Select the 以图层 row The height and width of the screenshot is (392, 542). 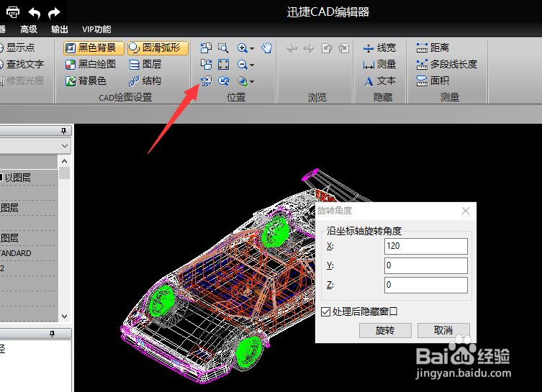click(x=29, y=178)
